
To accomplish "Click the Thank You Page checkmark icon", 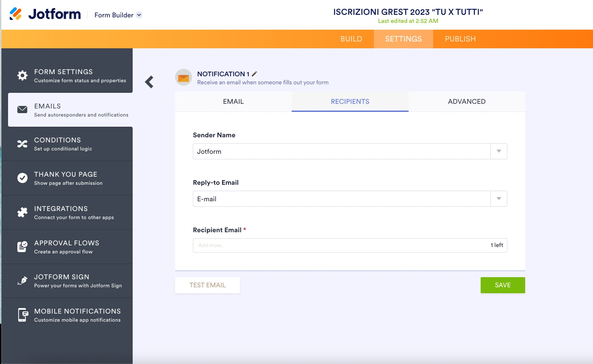I will [22, 178].
